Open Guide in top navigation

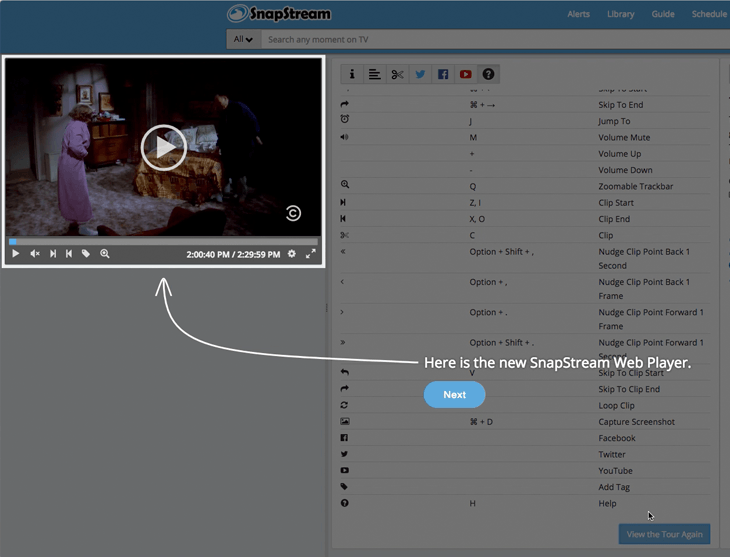click(x=663, y=14)
